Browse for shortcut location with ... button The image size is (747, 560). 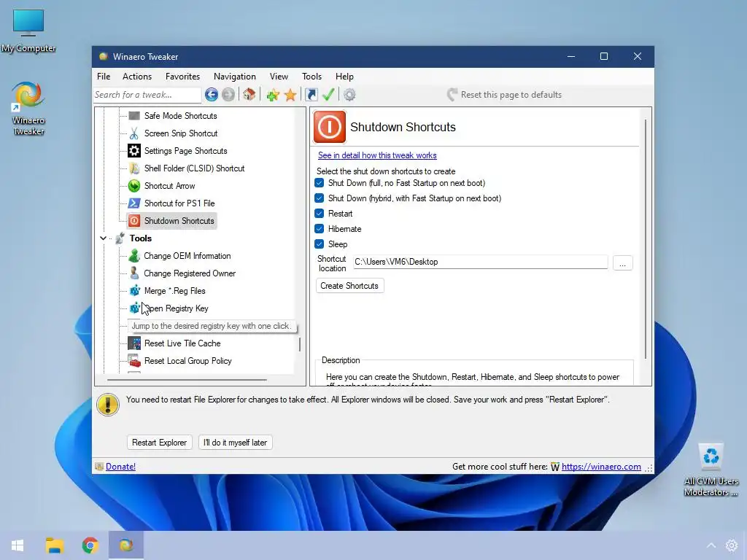(x=622, y=262)
